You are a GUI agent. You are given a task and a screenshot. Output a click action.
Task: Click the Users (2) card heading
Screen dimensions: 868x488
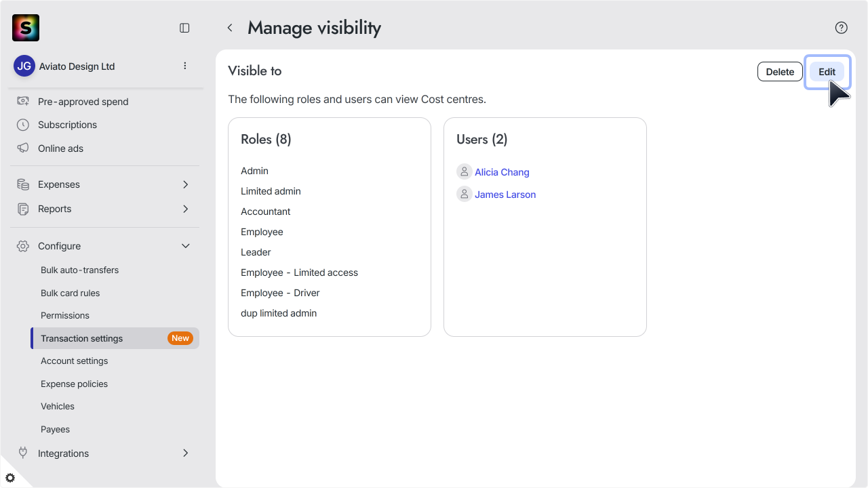pos(481,139)
